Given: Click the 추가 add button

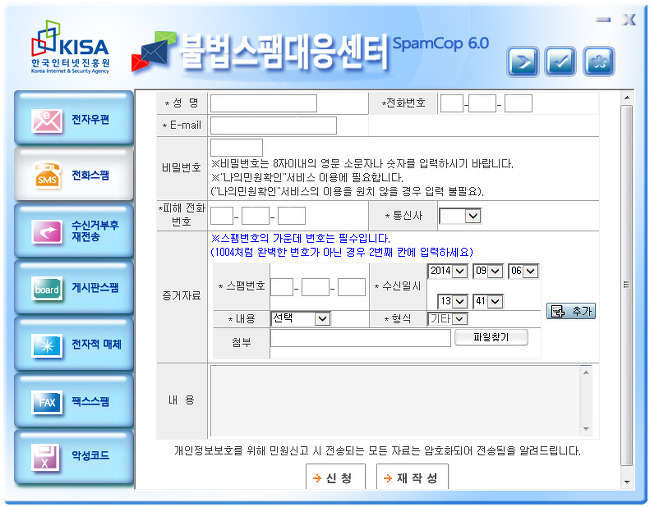Looking at the screenshot, I should pos(571,311).
